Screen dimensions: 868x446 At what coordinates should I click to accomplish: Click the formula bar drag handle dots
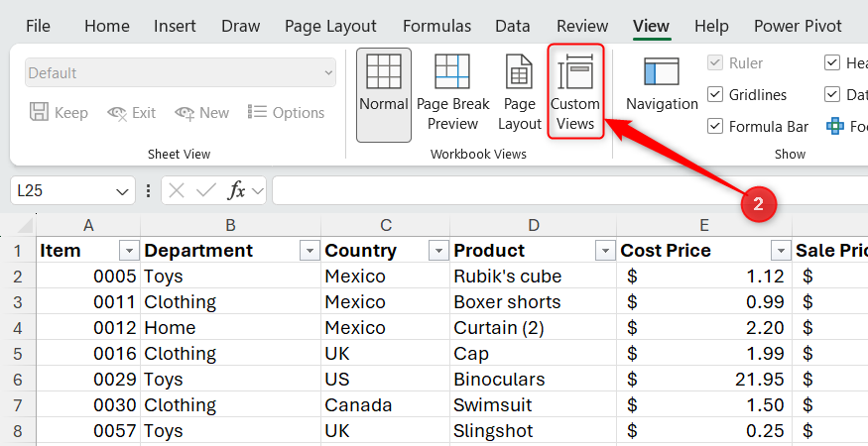pos(148,191)
